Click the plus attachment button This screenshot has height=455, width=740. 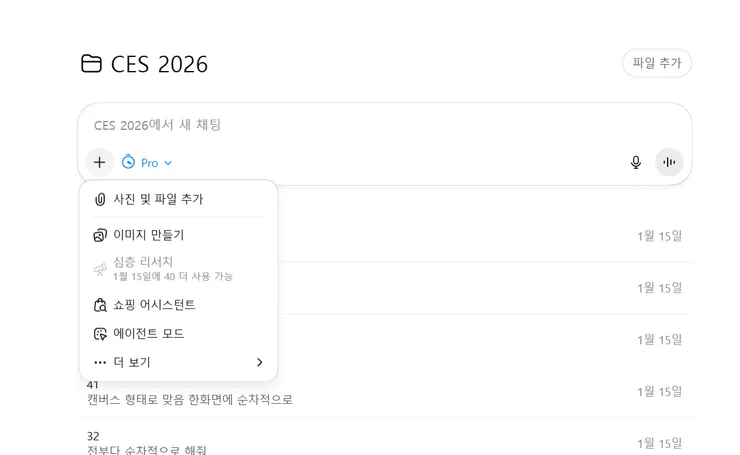pyautogui.click(x=99, y=162)
